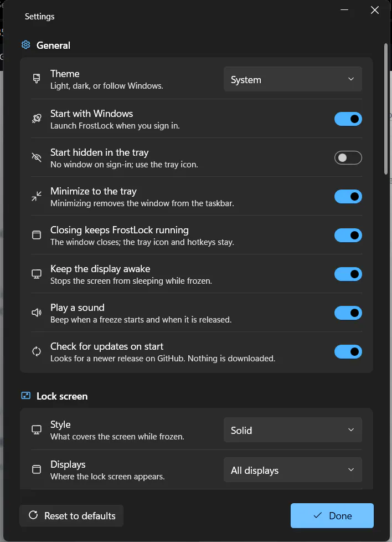The image size is (392, 542).
Task: Click 'What covers the screen while frozen.' text
Action: tap(117, 437)
